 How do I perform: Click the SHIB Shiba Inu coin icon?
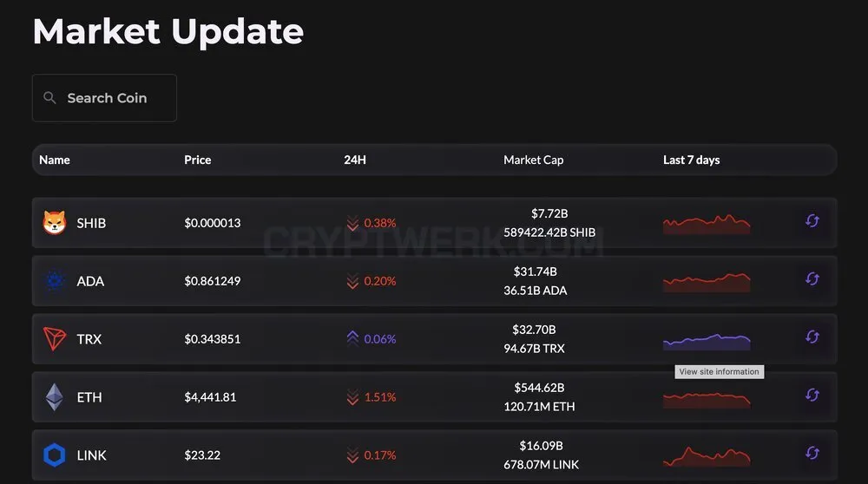pos(55,223)
